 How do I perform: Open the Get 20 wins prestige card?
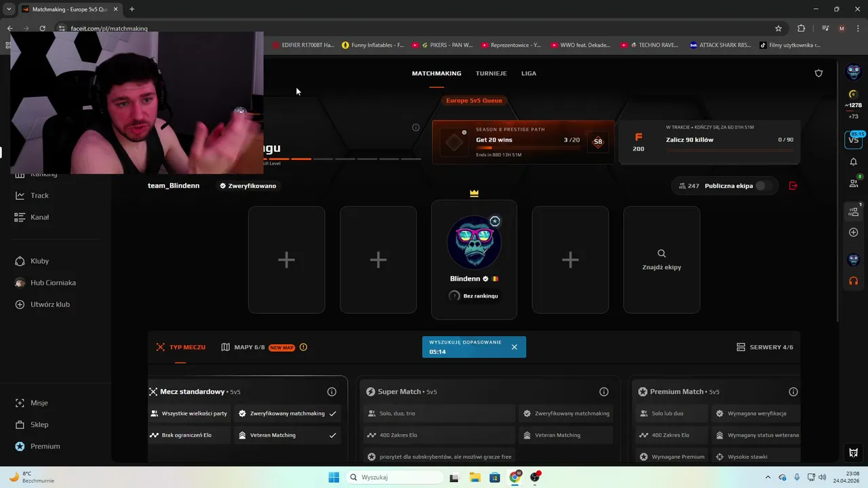pos(524,142)
